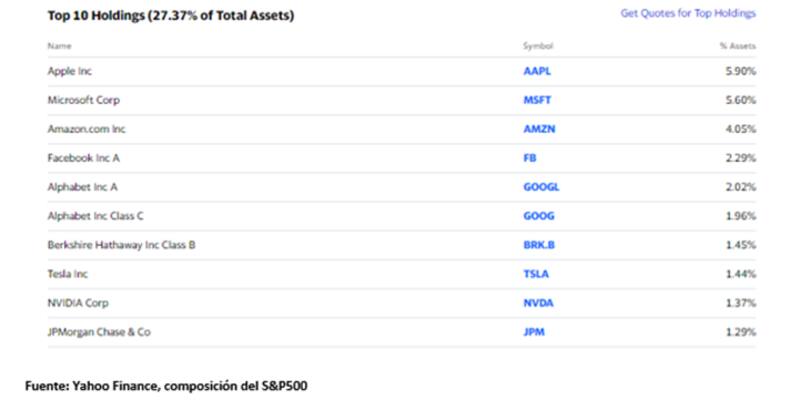
Task: Click the NVDA ticker link
Action: coord(537,302)
